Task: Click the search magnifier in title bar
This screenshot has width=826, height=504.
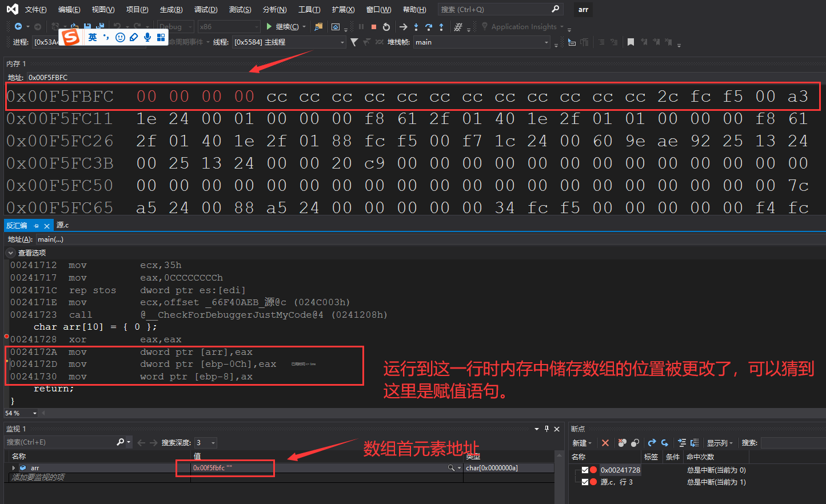Action: [555, 9]
